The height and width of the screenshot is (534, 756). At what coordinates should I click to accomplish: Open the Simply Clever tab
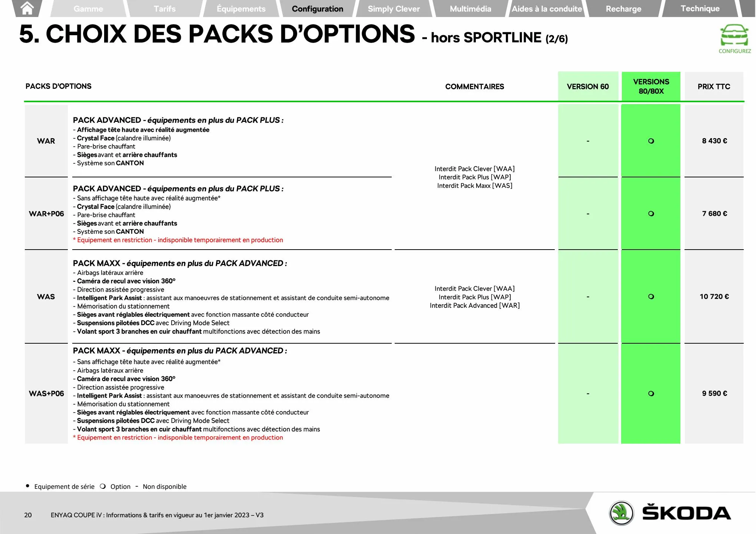click(x=394, y=9)
